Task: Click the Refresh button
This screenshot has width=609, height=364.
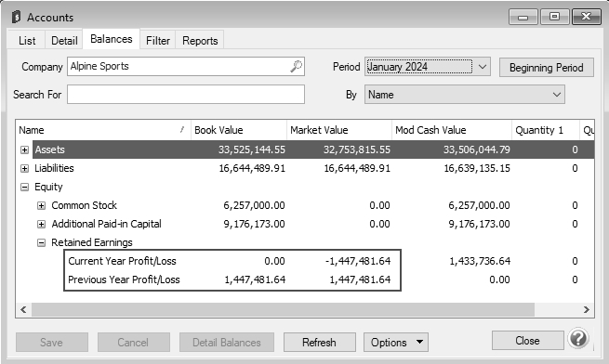Action: pyautogui.click(x=319, y=343)
